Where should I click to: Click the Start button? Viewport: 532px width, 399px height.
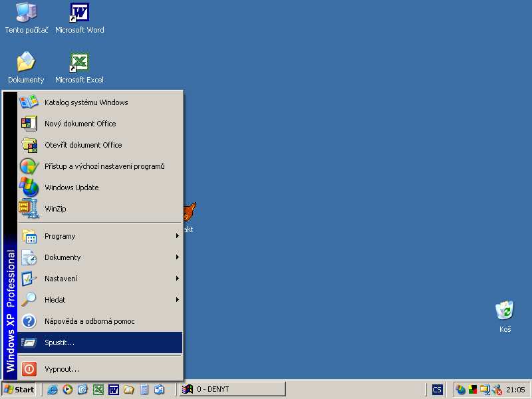19,389
